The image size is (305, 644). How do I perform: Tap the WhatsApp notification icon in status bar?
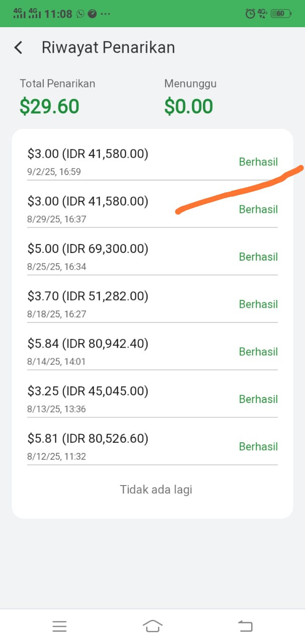[81, 14]
